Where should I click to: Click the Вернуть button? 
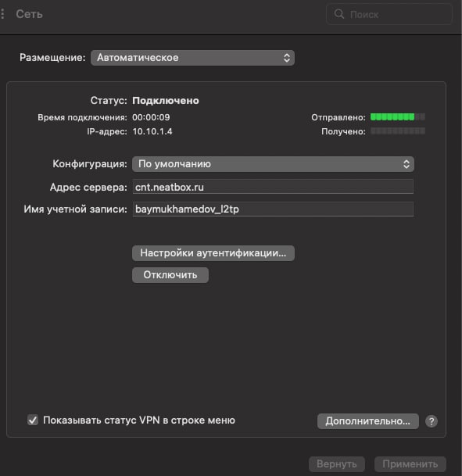pos(337,463)
